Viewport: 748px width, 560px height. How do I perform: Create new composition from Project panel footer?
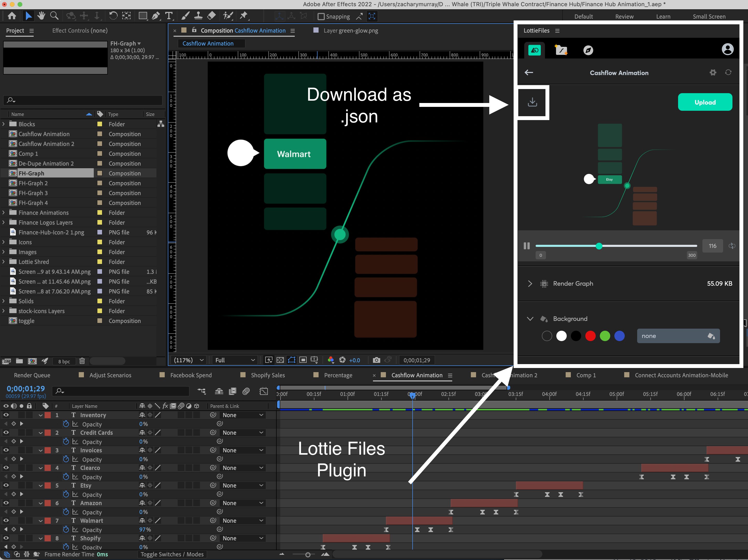[32, 361]
